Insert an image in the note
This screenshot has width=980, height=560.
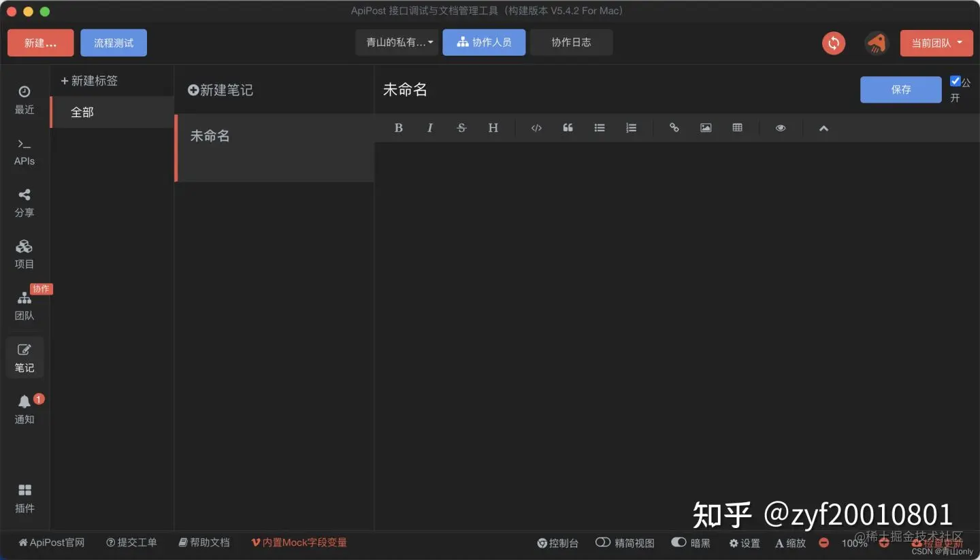point(706,128)
